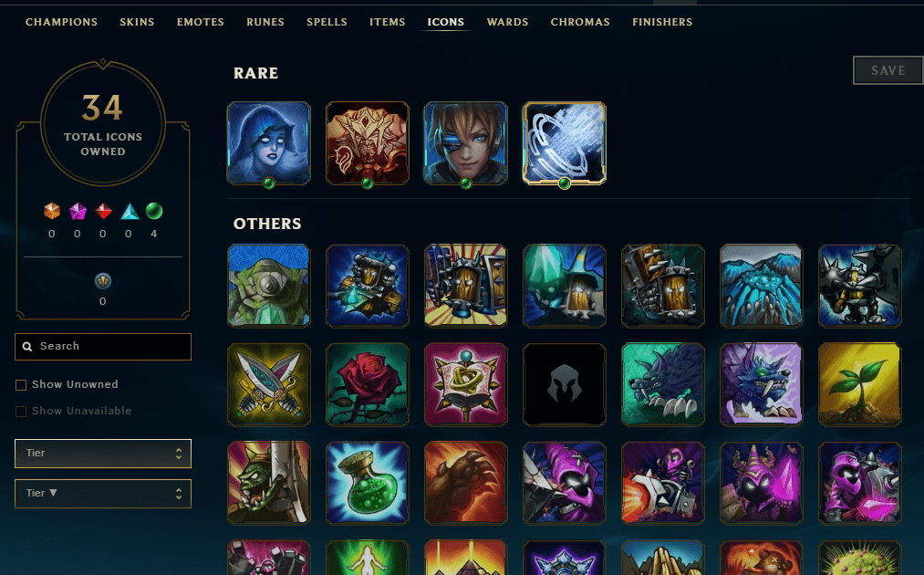The width and height of the screenshot is (924, 575).
Task: Select the purple wolf icon
Action: pos(762,384)
